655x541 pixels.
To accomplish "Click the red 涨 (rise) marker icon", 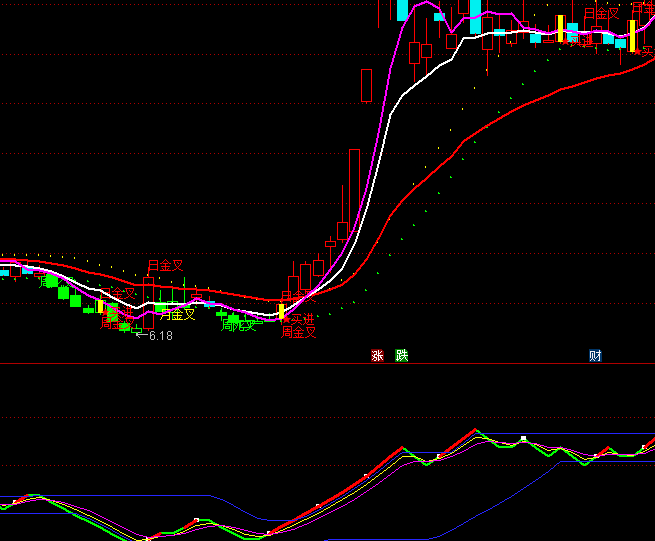I will point(377,355).
